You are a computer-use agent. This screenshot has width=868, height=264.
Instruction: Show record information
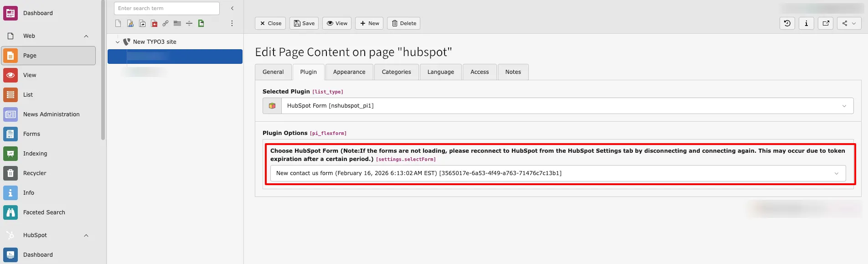click(806, 23)
